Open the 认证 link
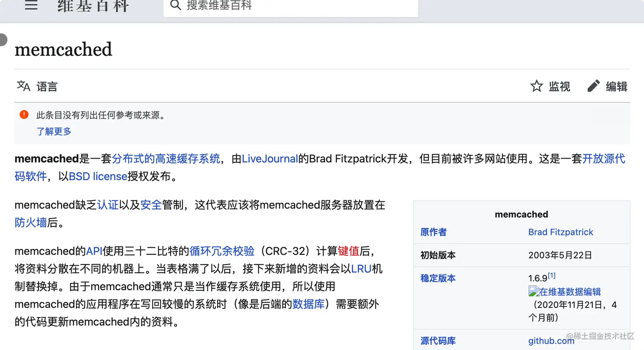The width and height of the screenshot is (644, 350). point(108,205)
